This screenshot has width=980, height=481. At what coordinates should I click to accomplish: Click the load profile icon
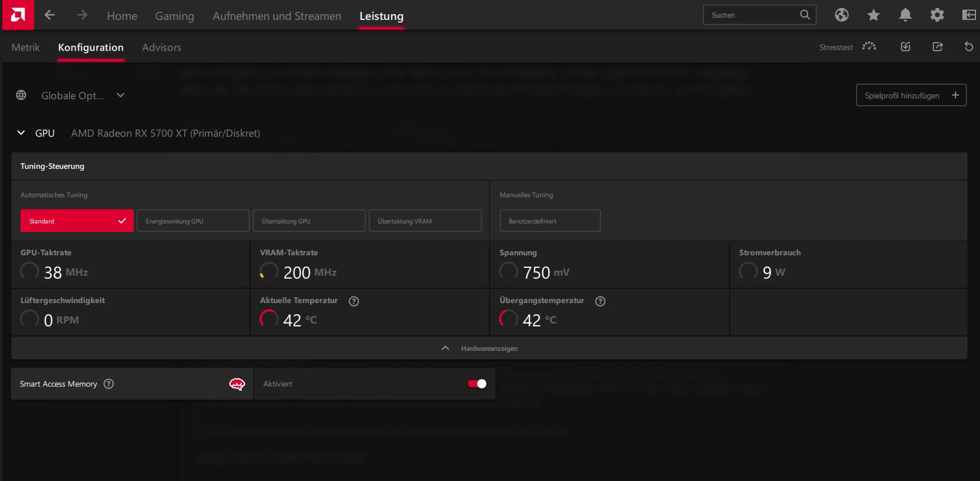(905, 47)
